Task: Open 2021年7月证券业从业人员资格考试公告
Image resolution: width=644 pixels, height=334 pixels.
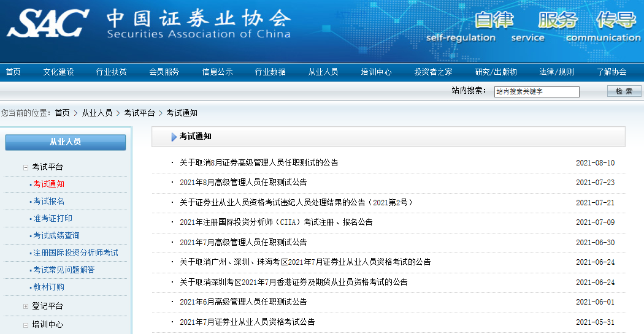Action: pos(247,322)
